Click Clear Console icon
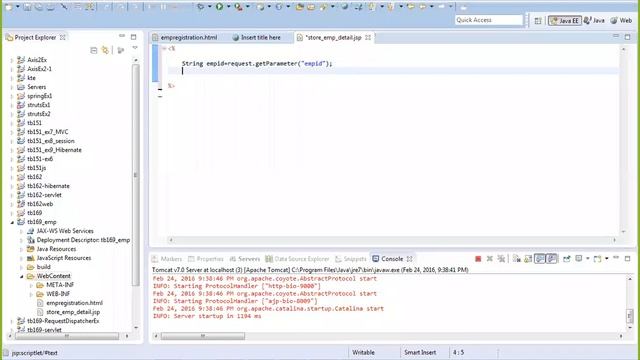 tap(517, 259)
